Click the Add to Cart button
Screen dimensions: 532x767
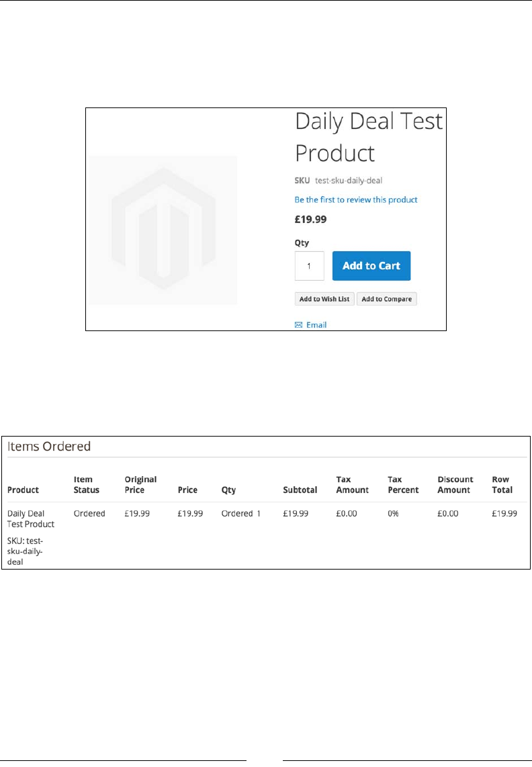(371, 266)
